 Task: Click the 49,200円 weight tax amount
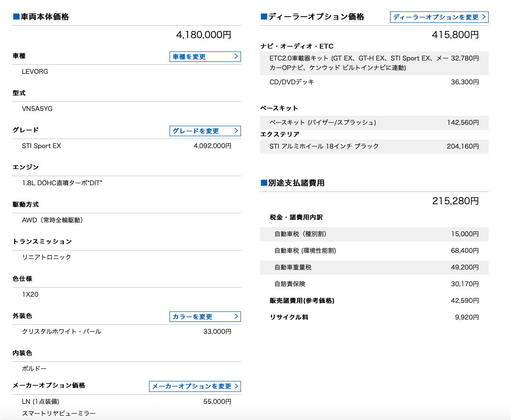point(465,268)
